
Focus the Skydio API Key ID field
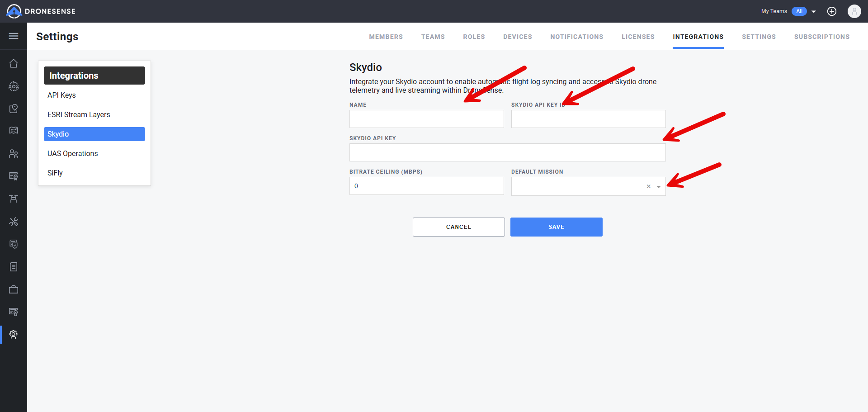[x=589, y=119]
